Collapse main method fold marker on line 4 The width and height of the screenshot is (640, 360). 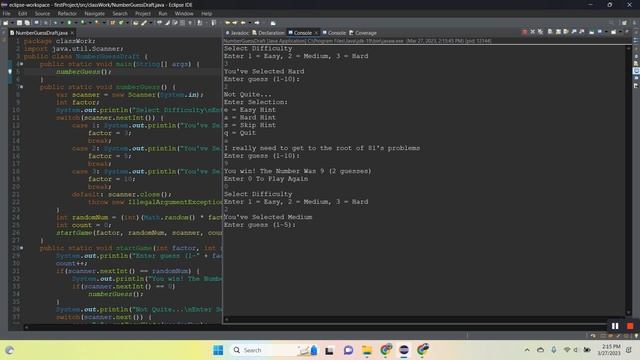click(21, 64)
